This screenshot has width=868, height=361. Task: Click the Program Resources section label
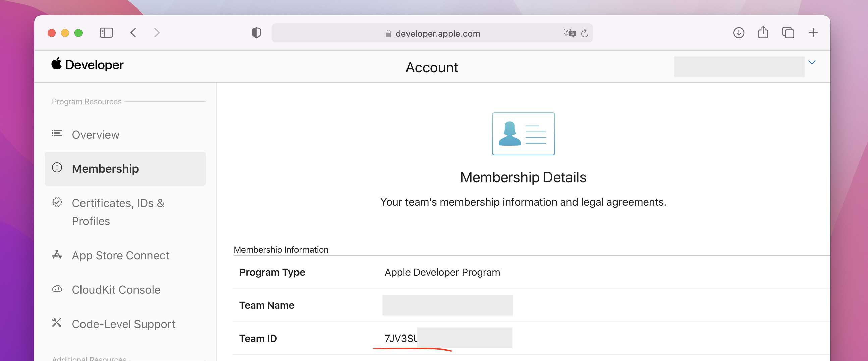click(87, 101)
